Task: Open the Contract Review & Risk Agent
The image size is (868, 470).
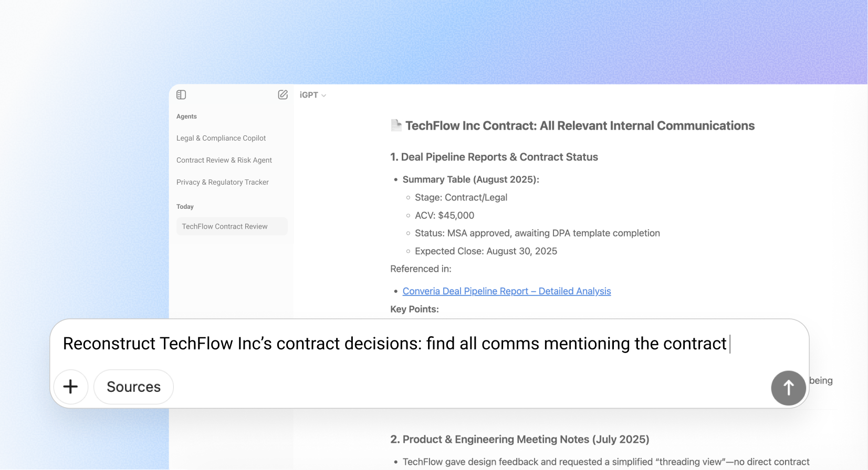Action: (224, 160)
